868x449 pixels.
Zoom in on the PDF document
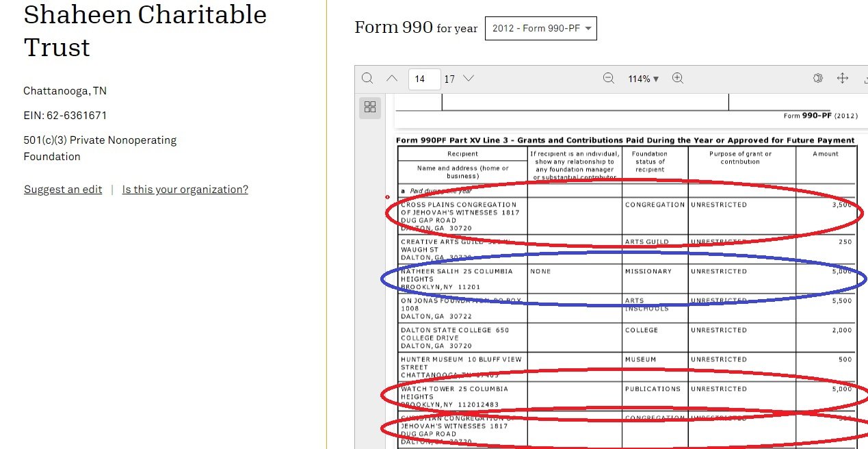coord(678,79)
